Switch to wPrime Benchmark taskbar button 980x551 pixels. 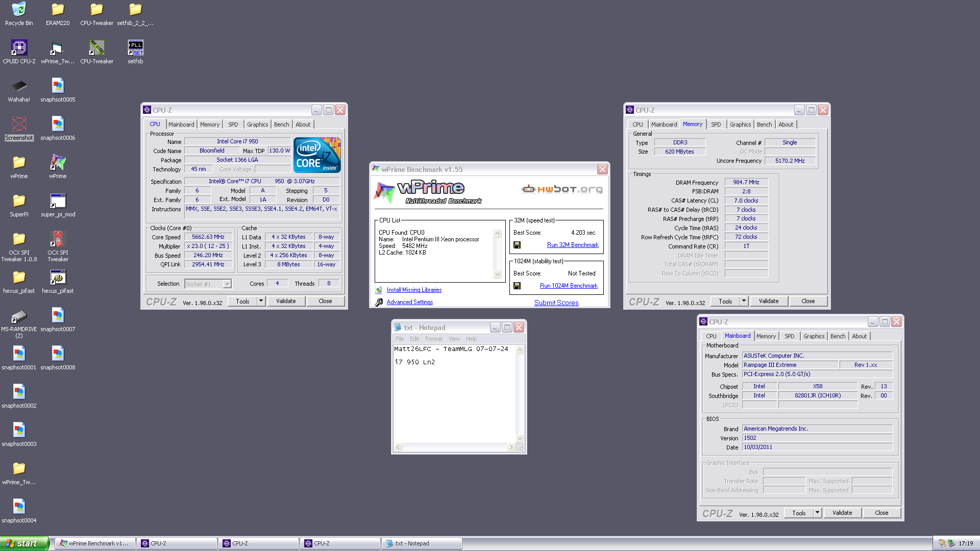coord(95,543)
